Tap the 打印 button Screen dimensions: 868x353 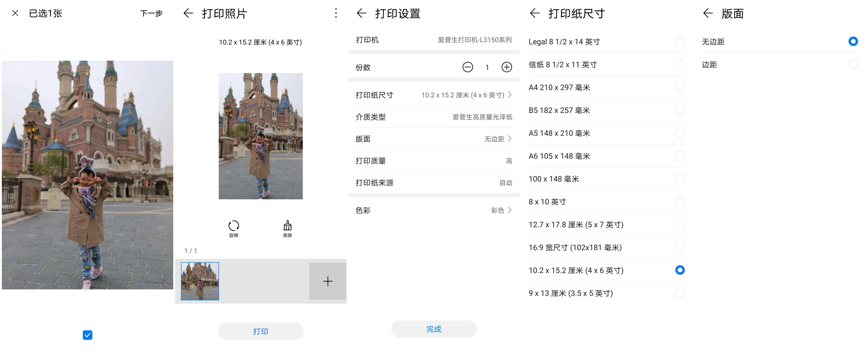(x=260, y=331)
